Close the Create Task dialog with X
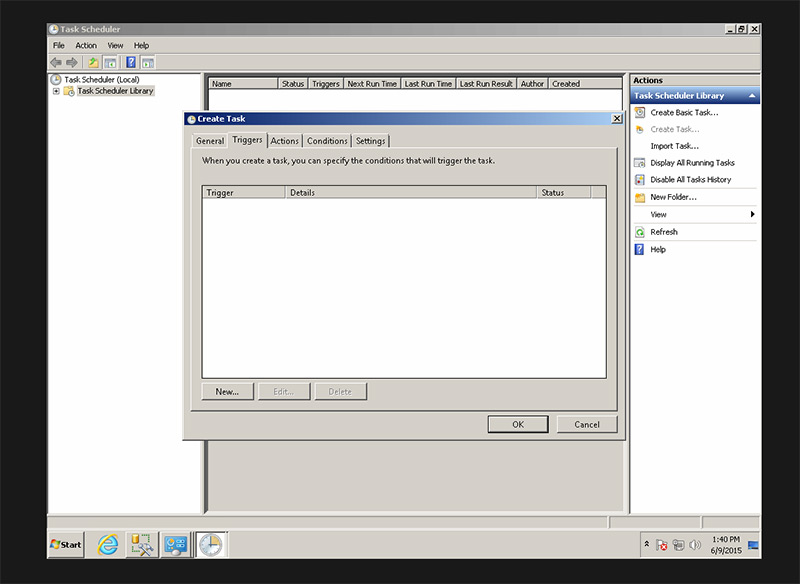 616,119
